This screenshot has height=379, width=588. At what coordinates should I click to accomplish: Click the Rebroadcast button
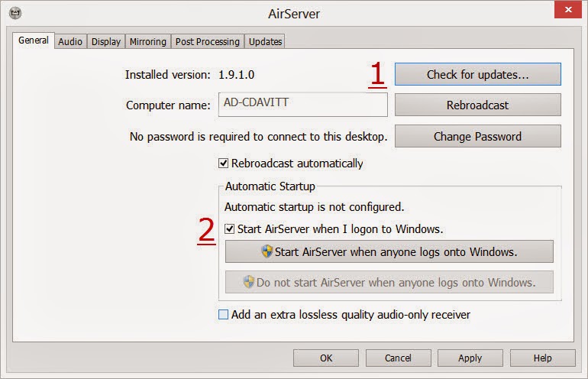pos(477,105)
